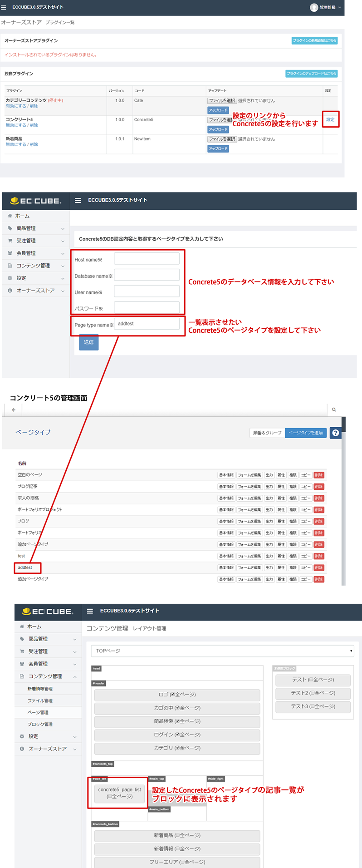Image resolution: width=362 pixels, height=868 pixels.
Task: Open 設定 gear icon in Concrete5 settings sidebar
Action: (10, 278)
